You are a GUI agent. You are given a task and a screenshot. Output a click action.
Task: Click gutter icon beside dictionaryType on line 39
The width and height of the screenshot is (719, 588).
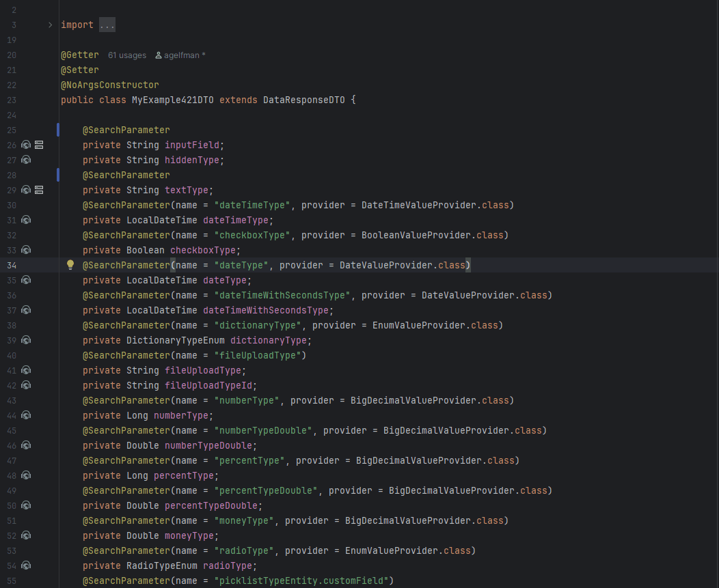(26, 340)
